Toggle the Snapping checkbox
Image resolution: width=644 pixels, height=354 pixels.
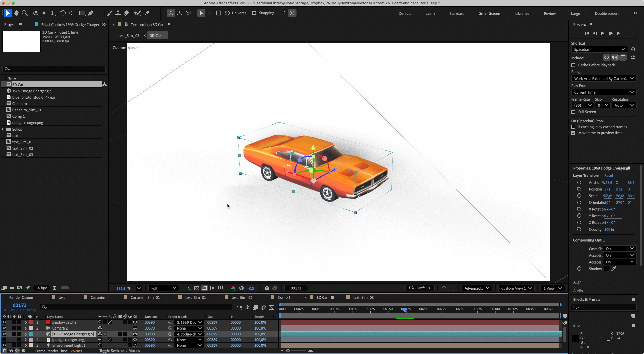(254, 13)
